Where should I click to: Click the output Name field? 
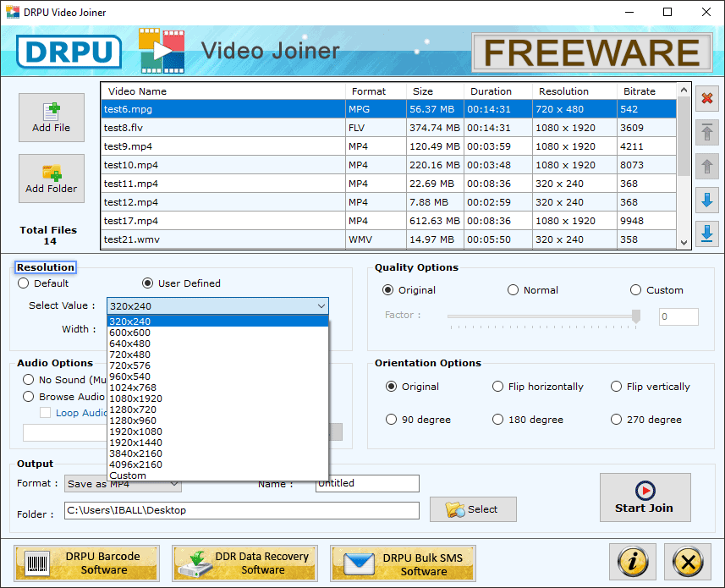[368, 483]
